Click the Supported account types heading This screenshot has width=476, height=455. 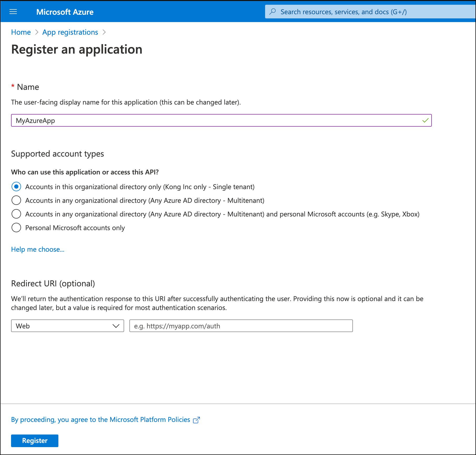point(58,154)
